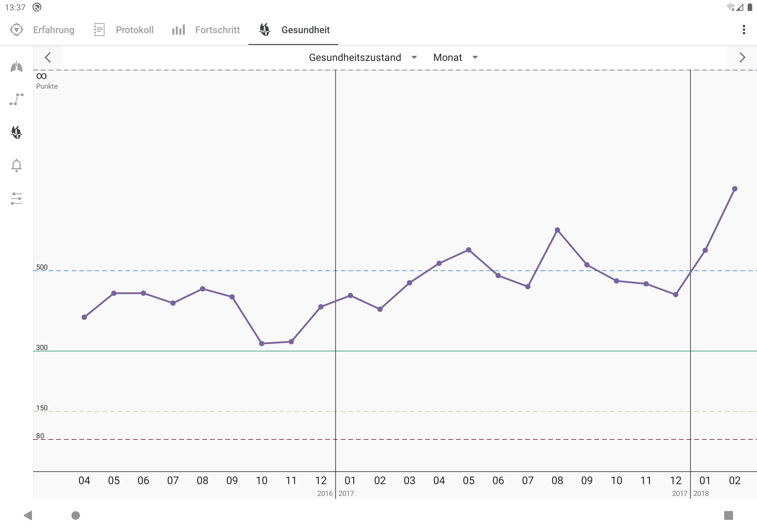The width and height of the screenshot is (757, 532).
Task: Go to previous period with left chevron
Action: [48, 57]
